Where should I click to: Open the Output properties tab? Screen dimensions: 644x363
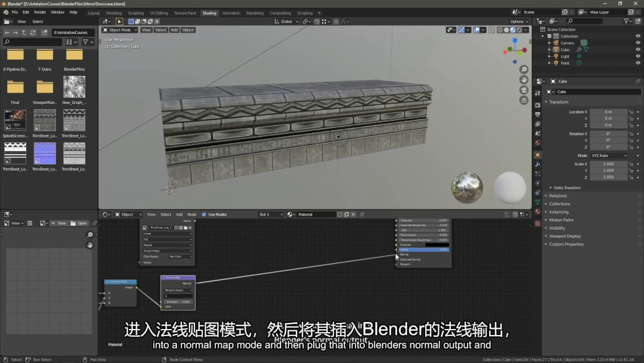pos(538,114)
